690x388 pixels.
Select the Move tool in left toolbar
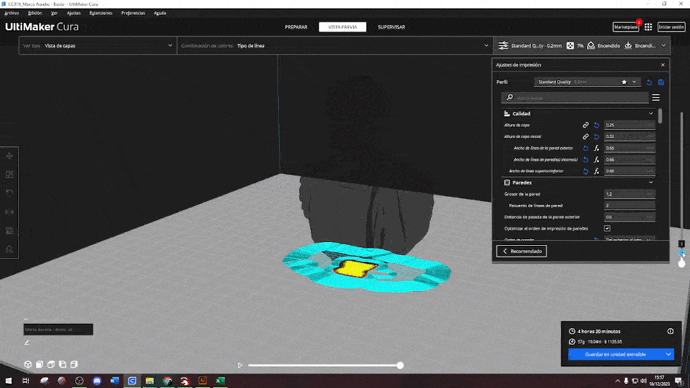click(x=9, y=156)
